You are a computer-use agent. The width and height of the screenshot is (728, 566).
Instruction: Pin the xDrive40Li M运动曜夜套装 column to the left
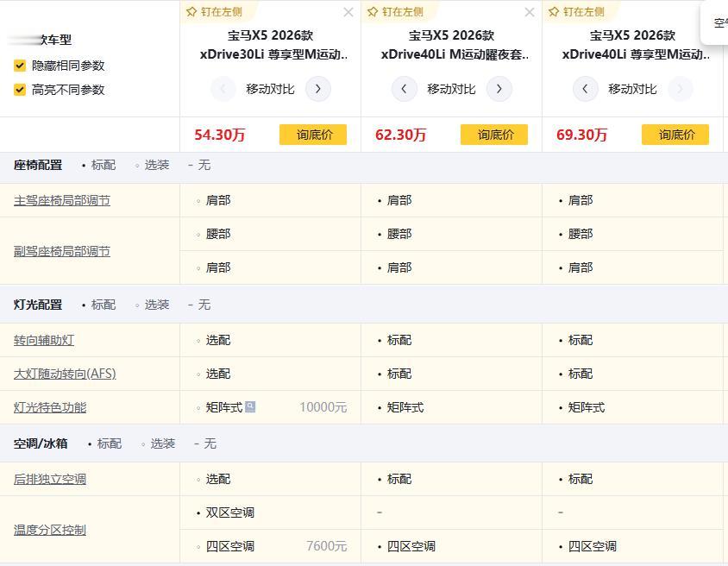[395, 12]
